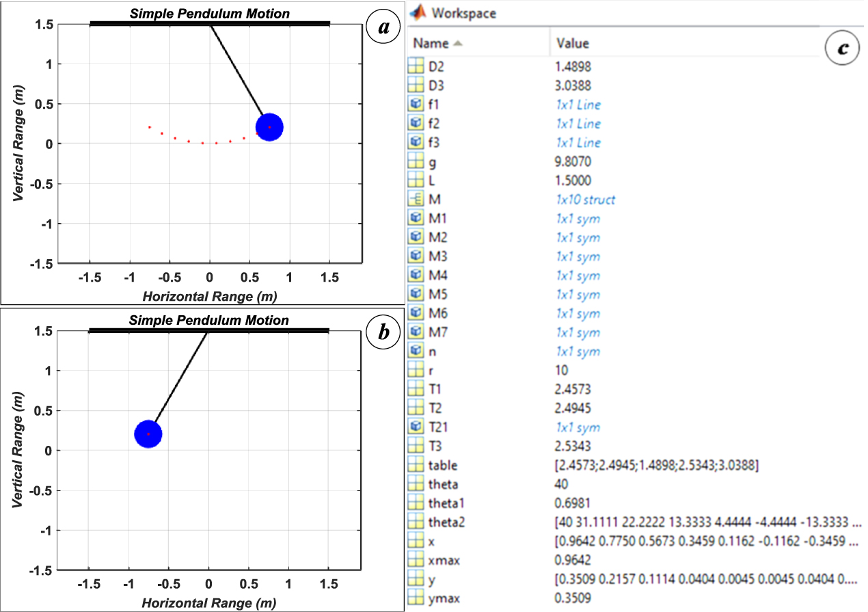Viewport: 868px width, 612px height.
Task: Click the struct icon beside variable M
Action: (415, 200)
